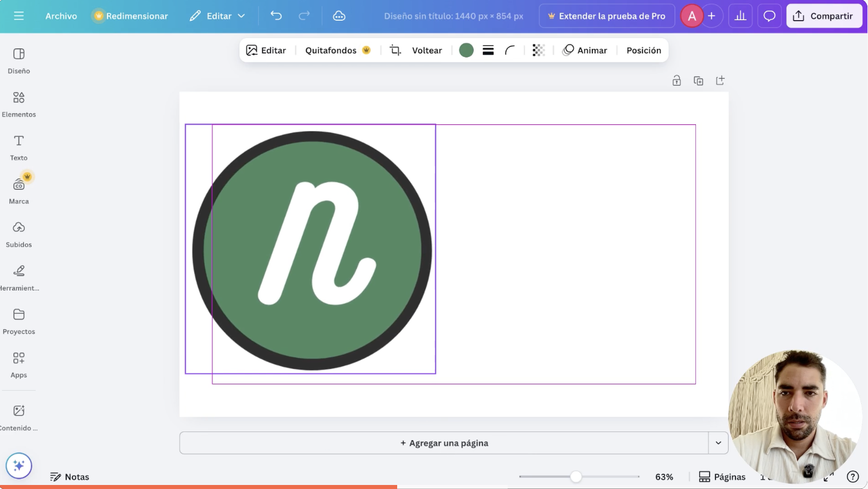The image size is (868, 489).
Task: Click Agregar una página button
Action: 444,443
